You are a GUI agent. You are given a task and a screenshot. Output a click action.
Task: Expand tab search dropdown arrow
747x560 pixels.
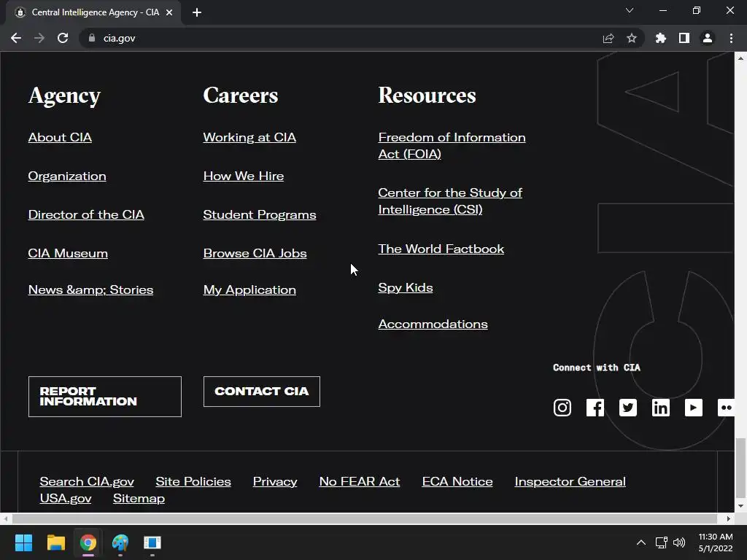(x=630, y=10)
